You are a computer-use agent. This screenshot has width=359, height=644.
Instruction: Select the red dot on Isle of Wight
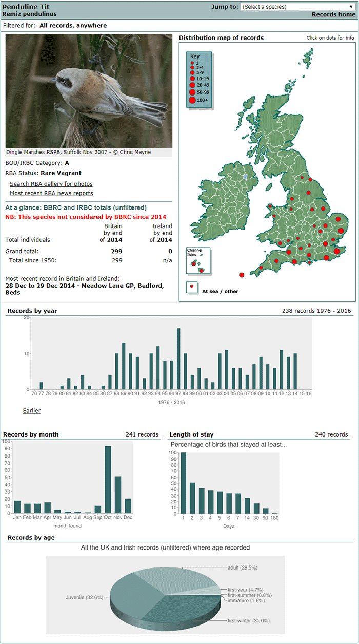(309, 263)
